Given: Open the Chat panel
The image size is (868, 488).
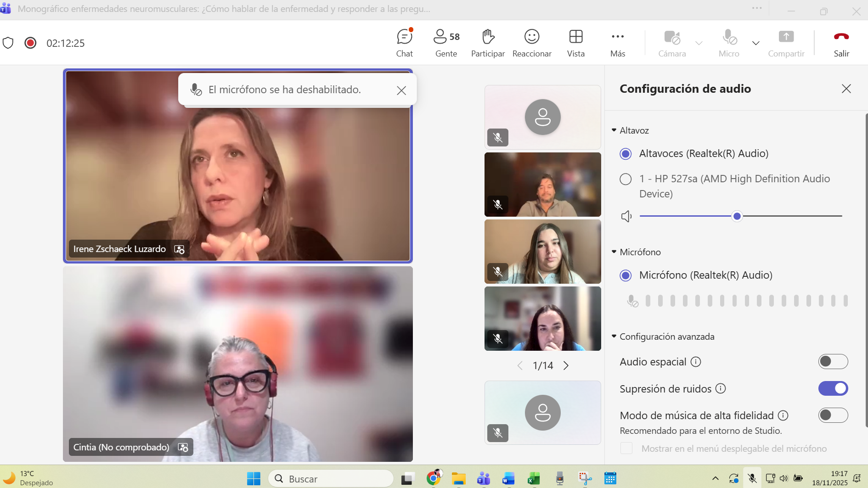Looking at the screenshot, I should [405, 43].
